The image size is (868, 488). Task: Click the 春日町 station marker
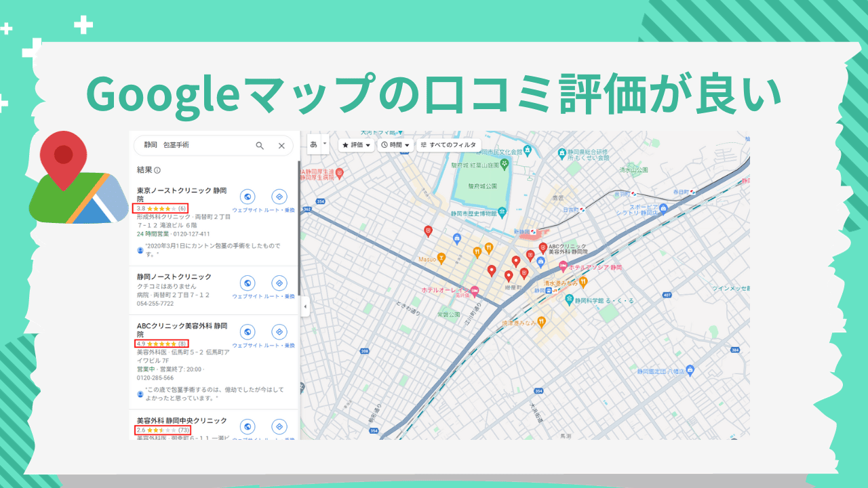point(692,192)
